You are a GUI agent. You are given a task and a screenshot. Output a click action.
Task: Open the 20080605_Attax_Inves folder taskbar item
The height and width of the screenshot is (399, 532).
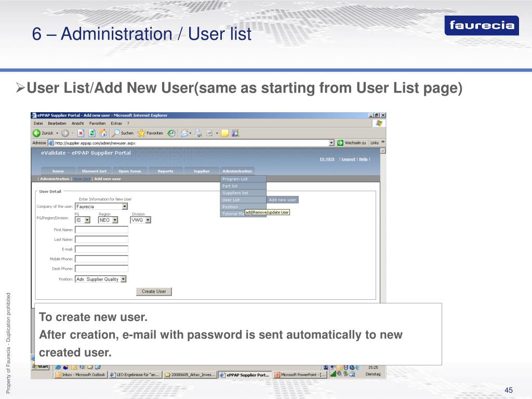[190, 375]
